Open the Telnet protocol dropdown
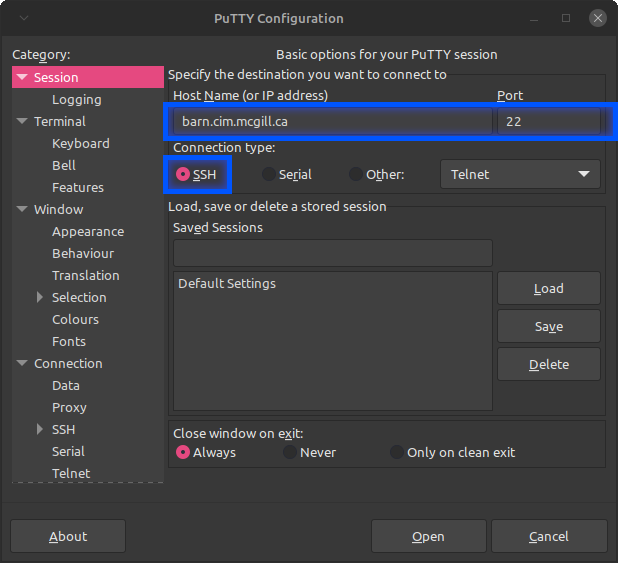Viewport: 618px width, 563px height. pos(520,174)
